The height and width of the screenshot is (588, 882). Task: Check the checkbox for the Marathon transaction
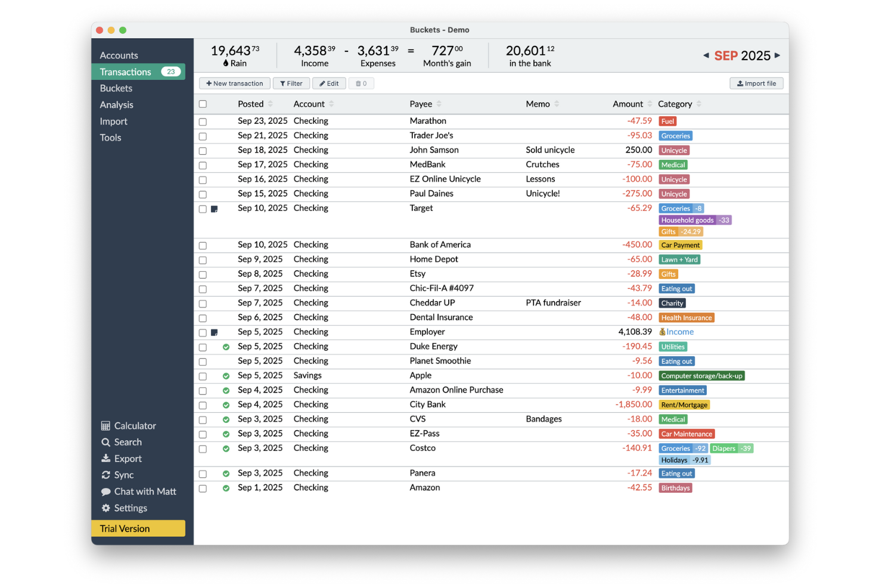[203, 122]
